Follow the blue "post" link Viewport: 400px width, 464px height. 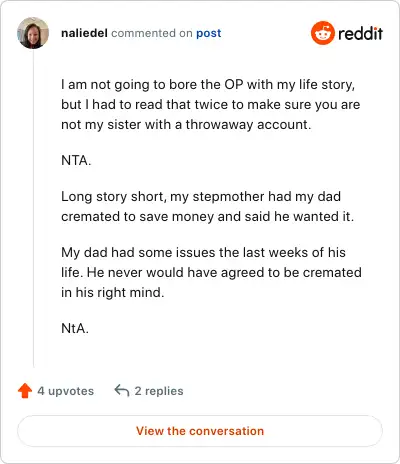pyautogui.click(x=209, y=33)
